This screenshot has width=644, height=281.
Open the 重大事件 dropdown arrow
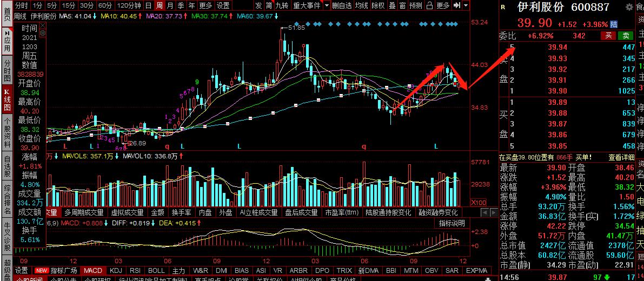327,5
